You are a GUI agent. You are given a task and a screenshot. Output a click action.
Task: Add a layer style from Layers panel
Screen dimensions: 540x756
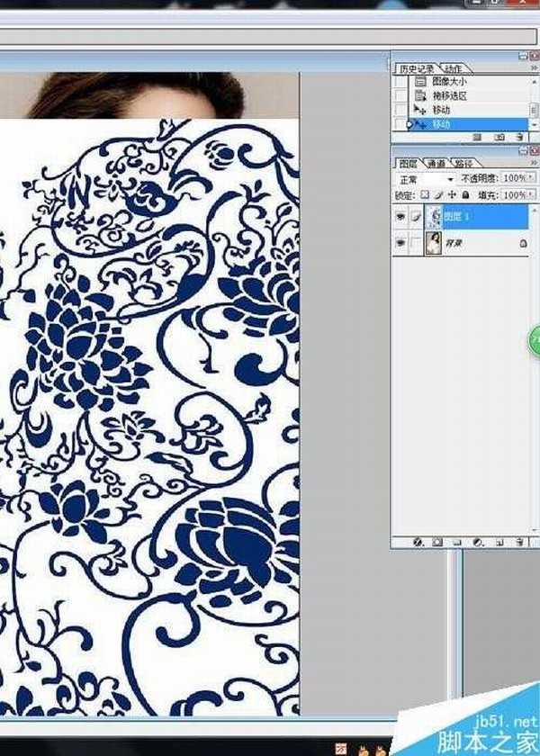coord(418,542)
